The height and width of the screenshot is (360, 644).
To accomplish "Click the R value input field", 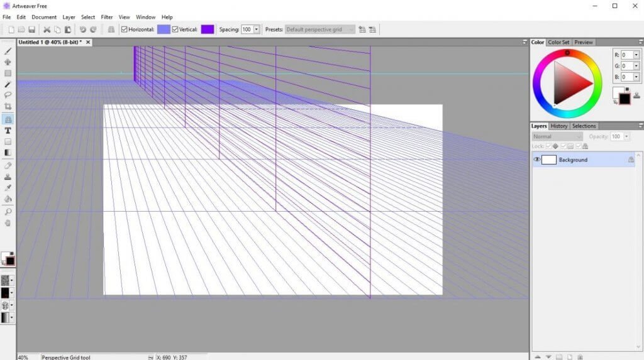I will click(627, 55).
